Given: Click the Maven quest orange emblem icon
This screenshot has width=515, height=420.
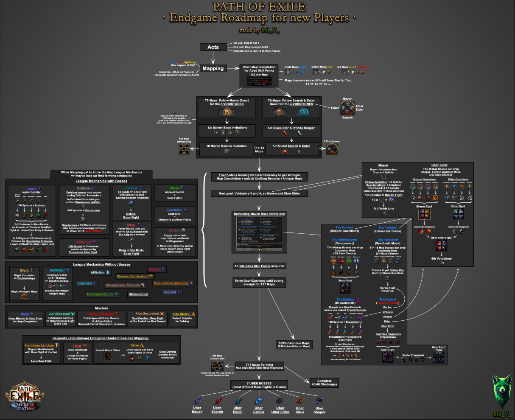Looking at the screenshot, I should (x=227, y=113).
